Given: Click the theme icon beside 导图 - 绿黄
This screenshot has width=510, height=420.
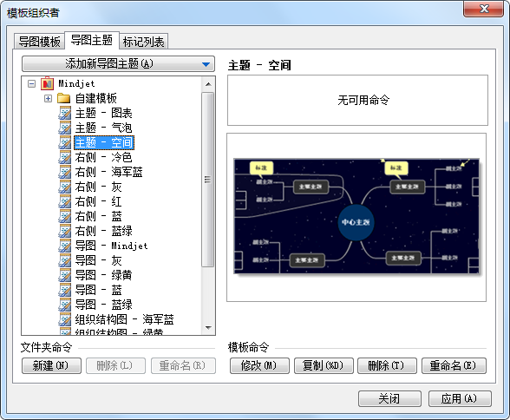Looking at the screenshot, I should [65, 275].
